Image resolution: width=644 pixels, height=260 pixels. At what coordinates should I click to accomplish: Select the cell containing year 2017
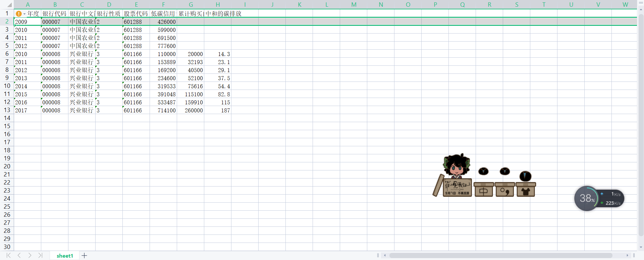[28, 110]
